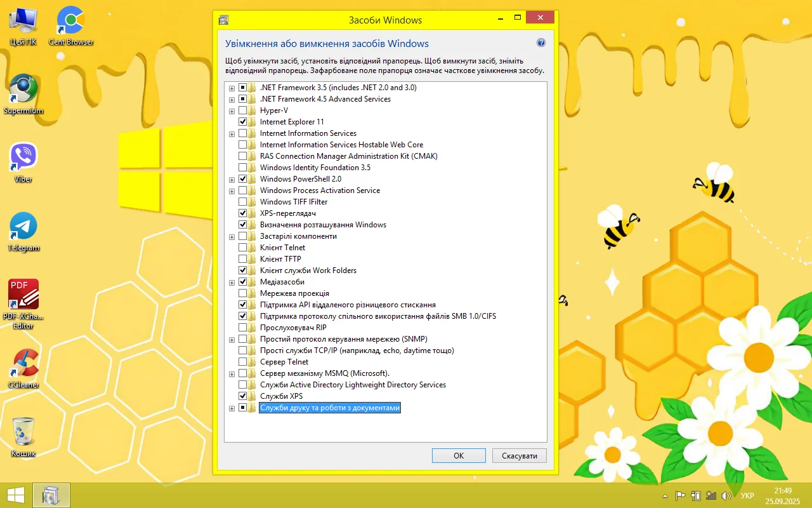Expand the .NET Framework 3.5 node
This screenshot has width=812, height=508.
(x=232, y=88)
